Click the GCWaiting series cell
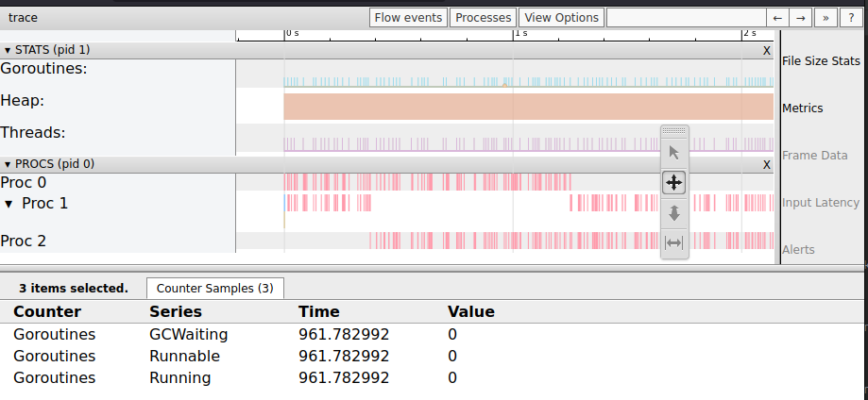The width and height of the screenshot is (868, 400). coord(188,335)
